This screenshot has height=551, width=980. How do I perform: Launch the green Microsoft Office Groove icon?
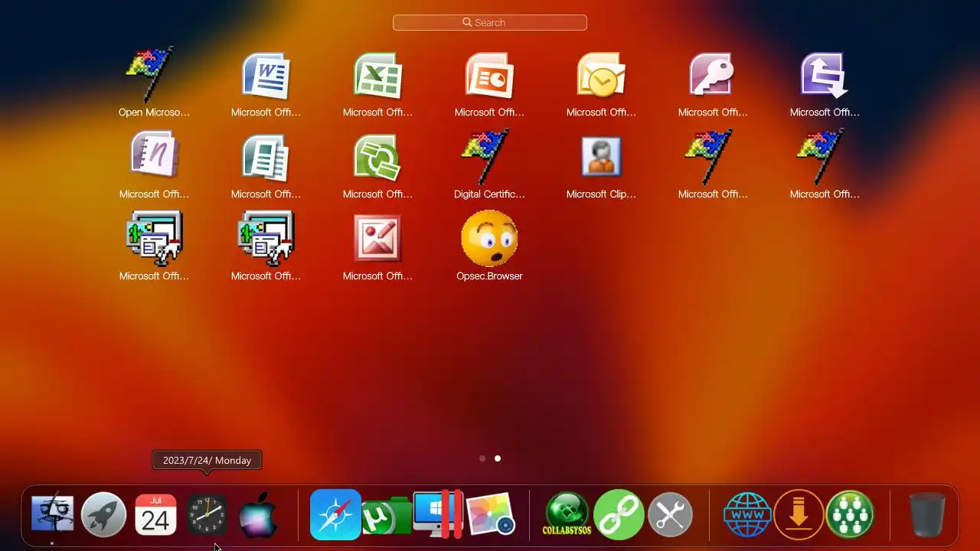[x=377, y=157]
